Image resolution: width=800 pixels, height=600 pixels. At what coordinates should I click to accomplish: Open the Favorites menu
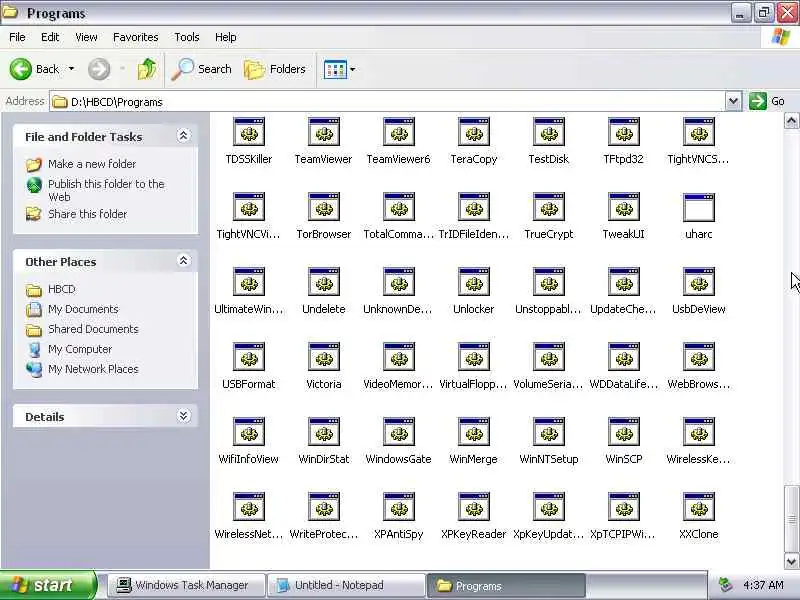tap(136, 37)
